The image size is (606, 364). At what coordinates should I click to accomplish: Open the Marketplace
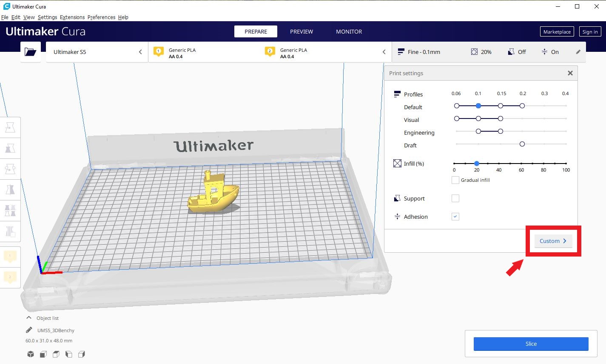pyautogui.click(x=557, y=32)
